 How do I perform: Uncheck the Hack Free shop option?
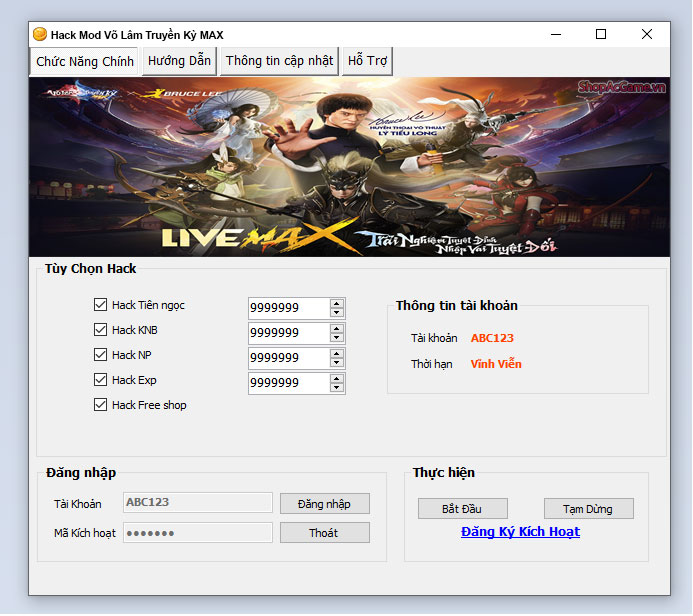tap(100, 405)
